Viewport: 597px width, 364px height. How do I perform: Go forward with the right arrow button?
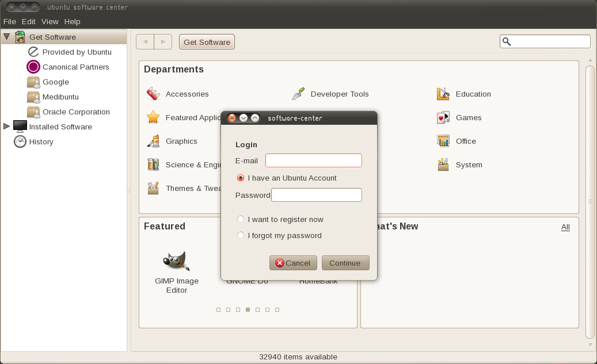point(163,42)
